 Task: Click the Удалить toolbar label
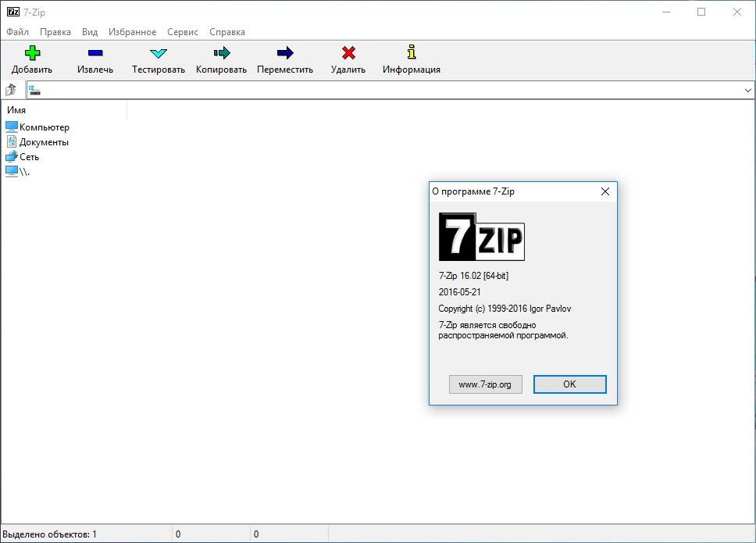tap(348, 70)
